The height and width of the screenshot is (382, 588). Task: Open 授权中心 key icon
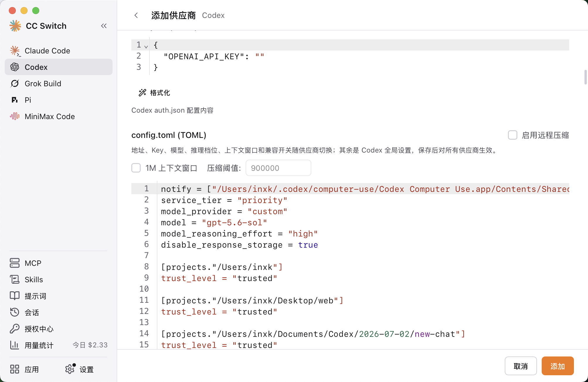click(15, 329)
